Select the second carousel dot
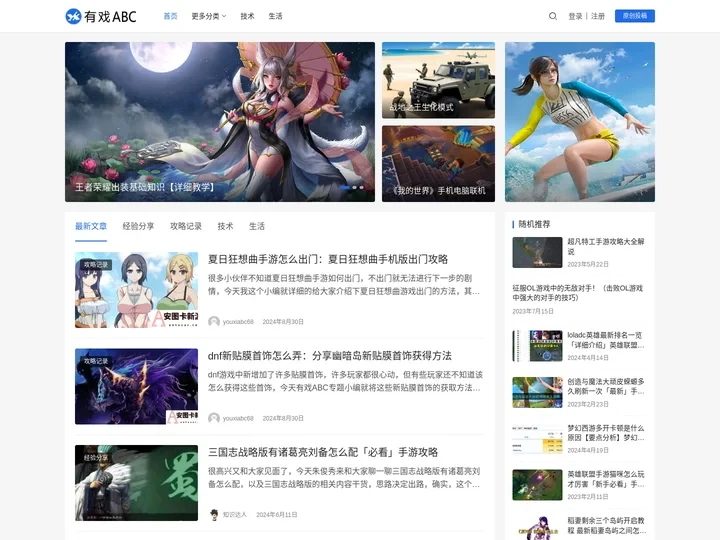Image resolution: width=720 pixels, height=540 pixels. click(x=354, y=187)
